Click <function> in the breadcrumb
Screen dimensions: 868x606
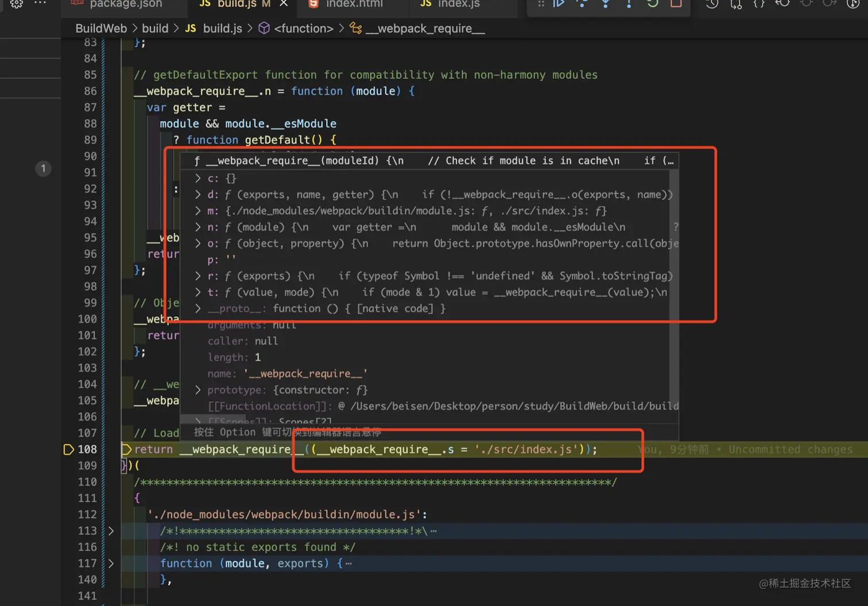(304, 28)
